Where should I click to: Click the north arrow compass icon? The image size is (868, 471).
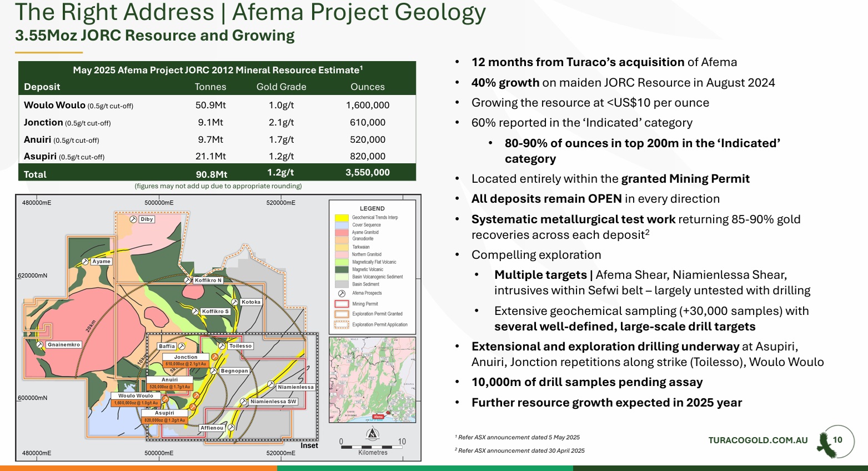[x=373, y=433]
